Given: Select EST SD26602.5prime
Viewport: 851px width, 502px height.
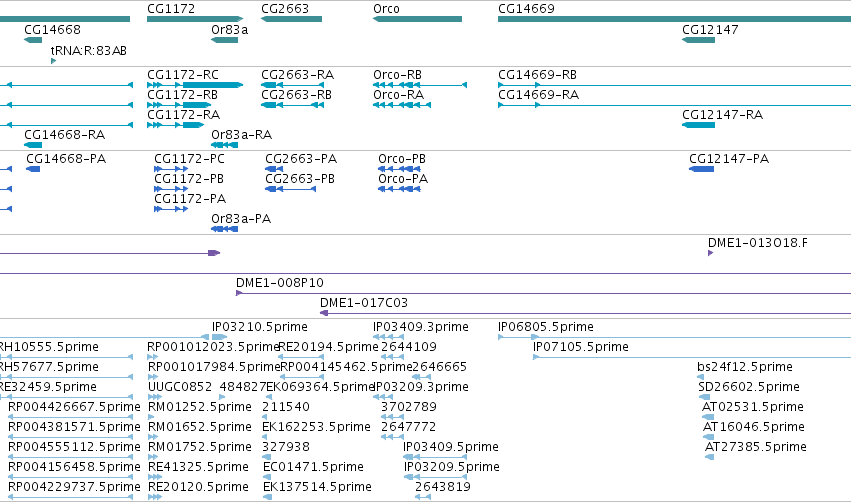Looking at the screenshot, I should 749,387.
